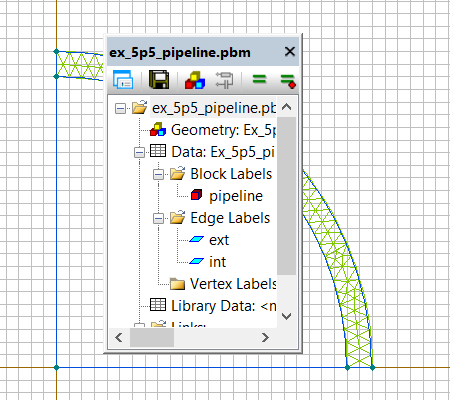The width and height of the screenshot is (450, 400).
Task: Click the tree panel's down scroll arrow
Action: click(x=286, y=316)
